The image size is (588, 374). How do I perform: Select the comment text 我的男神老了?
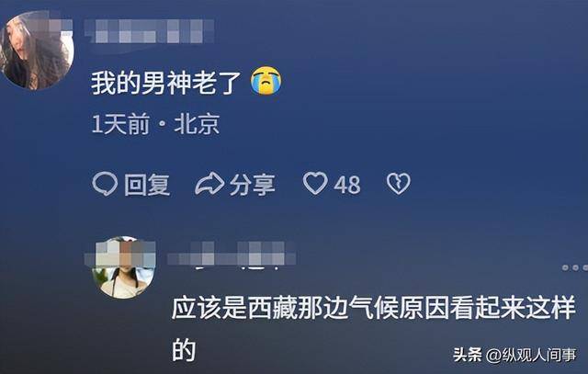pyautogui.click(x=165, y=82)
